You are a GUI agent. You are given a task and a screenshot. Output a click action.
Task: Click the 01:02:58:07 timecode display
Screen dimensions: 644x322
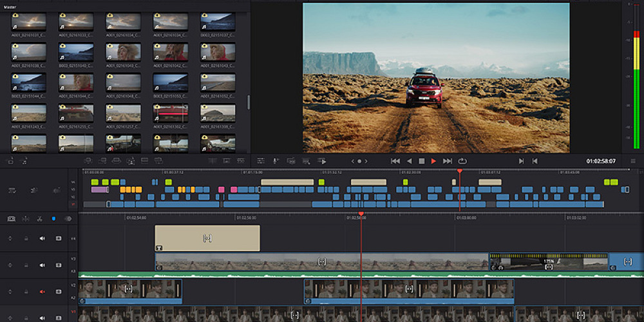600,161
